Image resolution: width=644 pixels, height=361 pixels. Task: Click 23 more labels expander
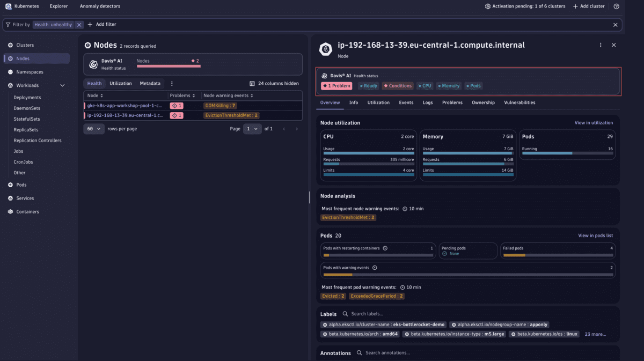[595, 334]
